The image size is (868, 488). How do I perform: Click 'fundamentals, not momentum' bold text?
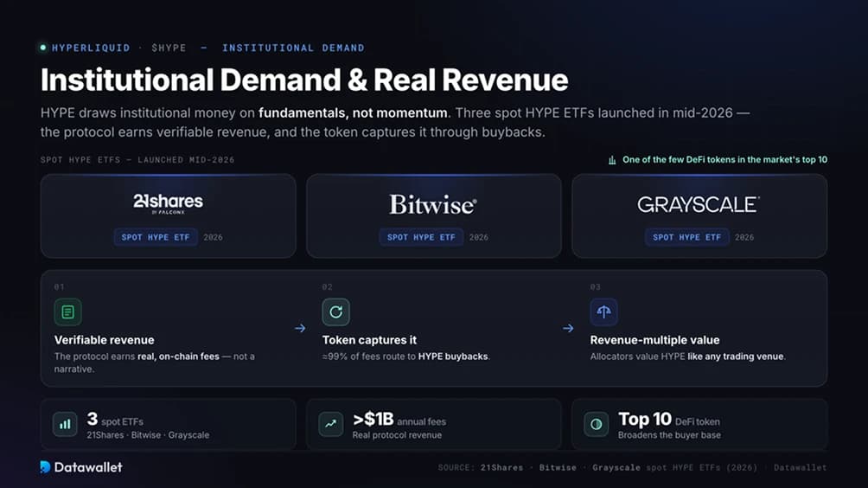353,113
